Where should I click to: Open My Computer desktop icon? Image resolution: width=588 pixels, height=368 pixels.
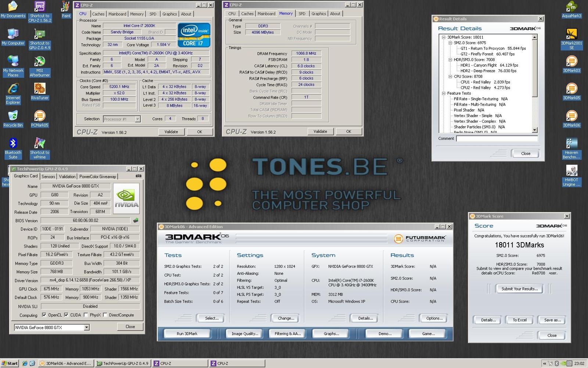(x=13, y=37)
